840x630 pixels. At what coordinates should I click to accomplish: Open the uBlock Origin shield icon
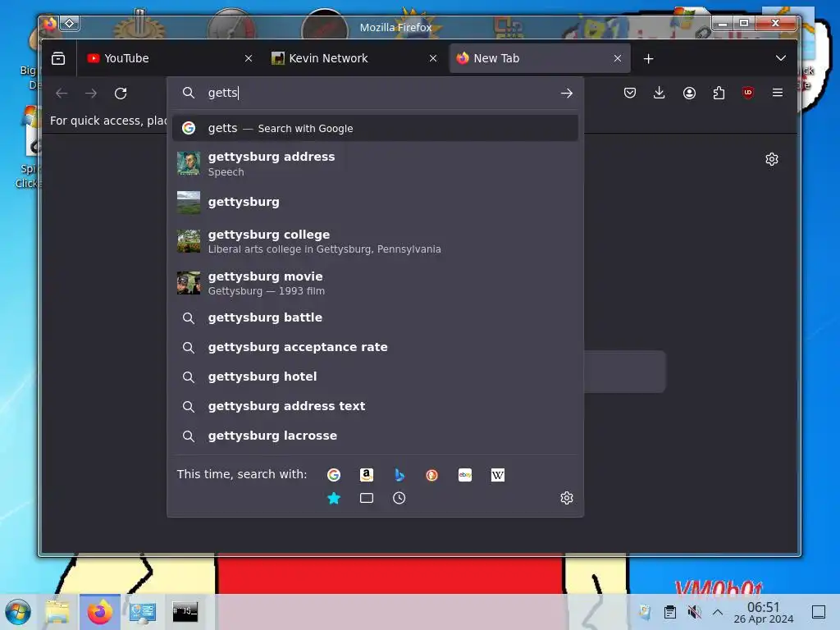pos(748,93)
